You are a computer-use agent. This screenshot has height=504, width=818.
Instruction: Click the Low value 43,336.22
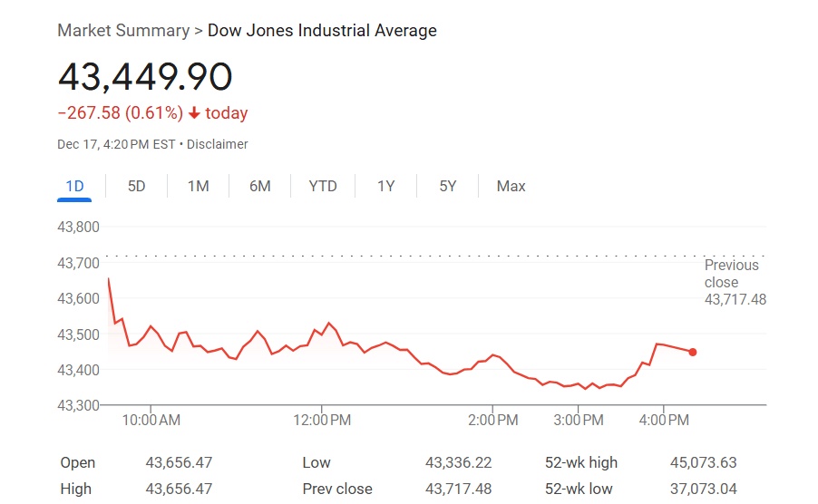(x=459, y=462)
